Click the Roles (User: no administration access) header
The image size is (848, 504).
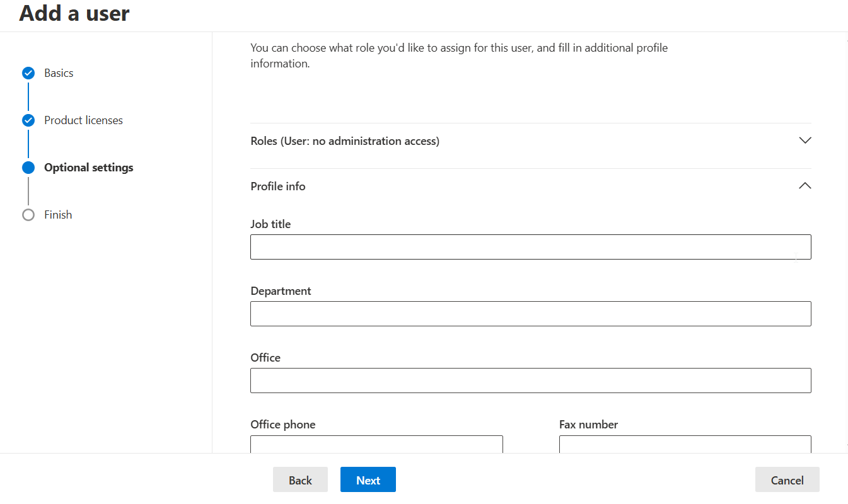(x=345, y=141)
